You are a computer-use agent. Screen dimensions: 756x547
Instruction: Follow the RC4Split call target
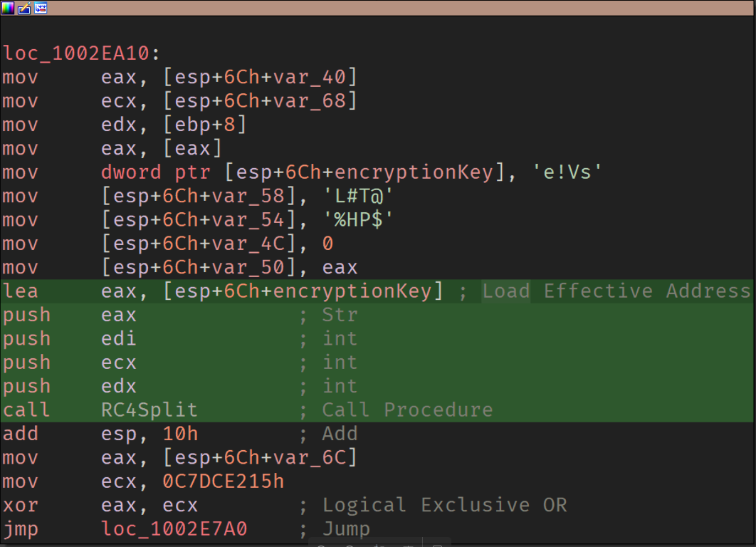coord(149,410)
